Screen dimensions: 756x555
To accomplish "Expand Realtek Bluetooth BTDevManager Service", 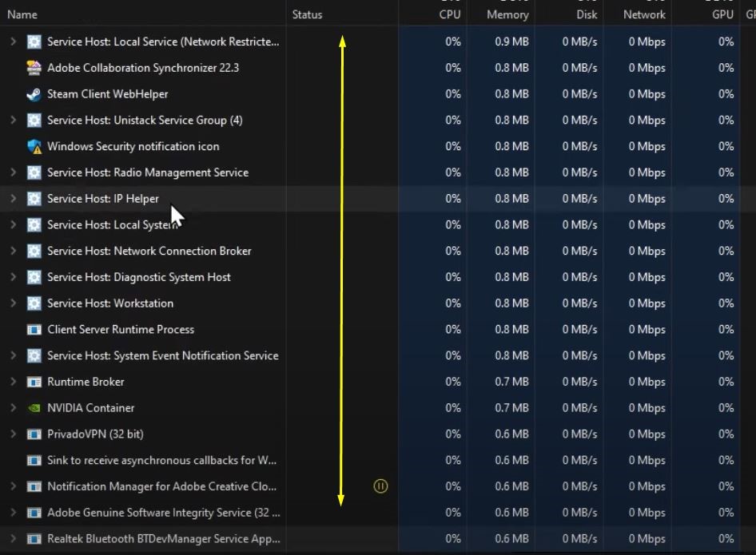I will point(14,538).
